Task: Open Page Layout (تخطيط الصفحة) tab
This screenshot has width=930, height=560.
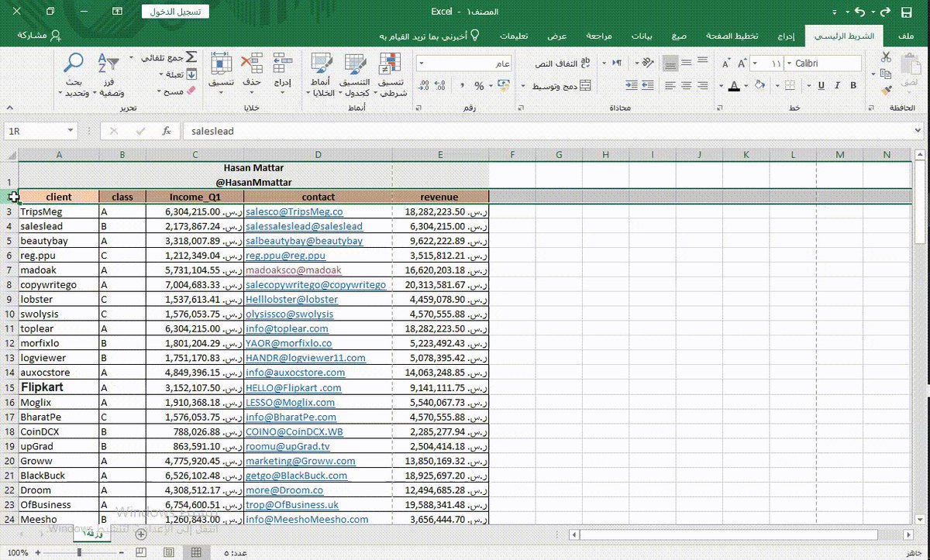Action: pyautogui.click(x=731, y=36)
